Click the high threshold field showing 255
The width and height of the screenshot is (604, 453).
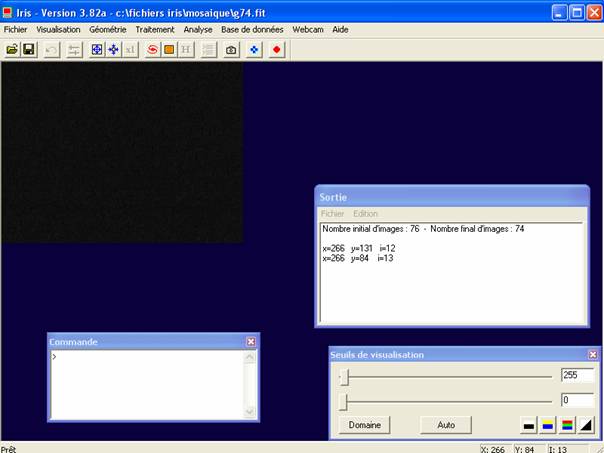click(x=577, y=376)
